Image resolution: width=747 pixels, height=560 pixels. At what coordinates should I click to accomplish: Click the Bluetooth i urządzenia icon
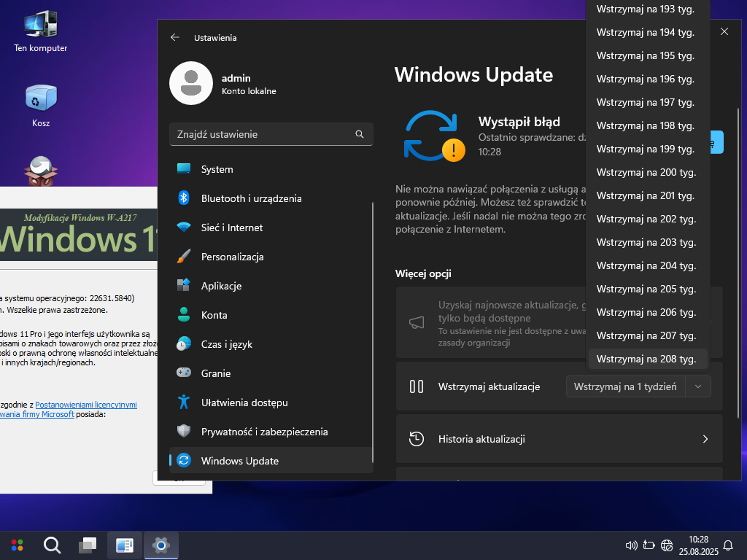(x=184, y=198)
